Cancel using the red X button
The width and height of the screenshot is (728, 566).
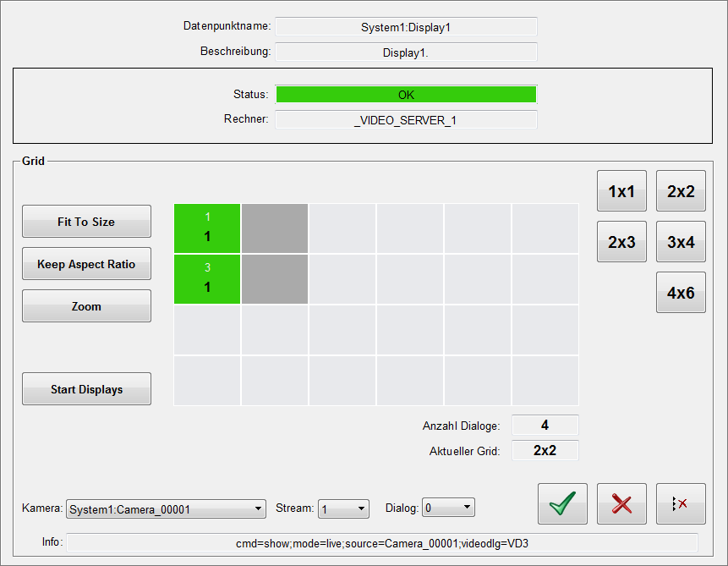pyautogui.click(x=621, y=503)
